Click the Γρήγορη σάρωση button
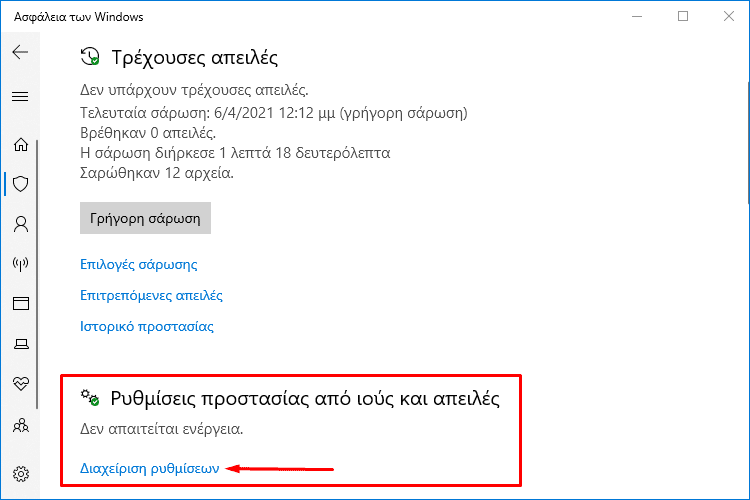 point(145,218)
